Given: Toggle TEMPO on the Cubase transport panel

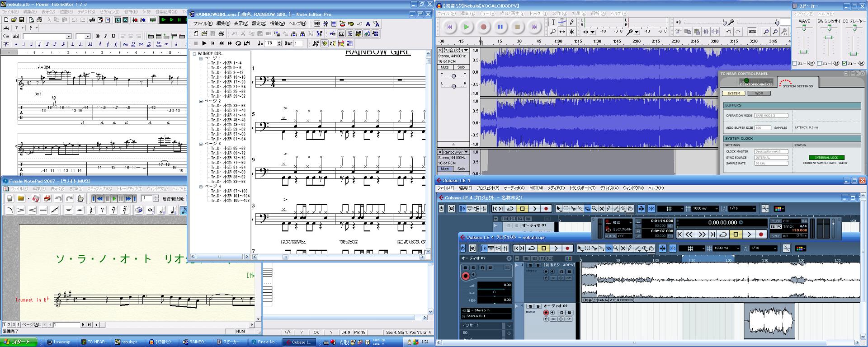Looking at the screenshot, I should point(776,226).
